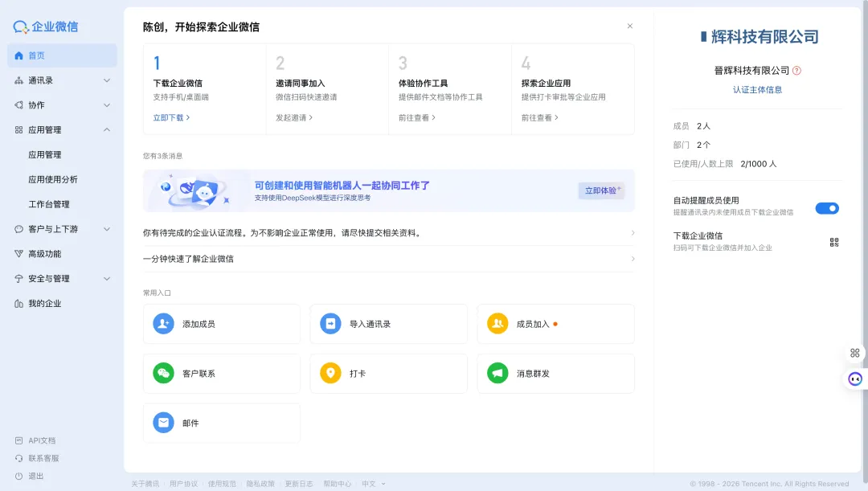Screen dimensions: 868x491
Task: Expand the 协作 chevron
Action: pos(107,105)
